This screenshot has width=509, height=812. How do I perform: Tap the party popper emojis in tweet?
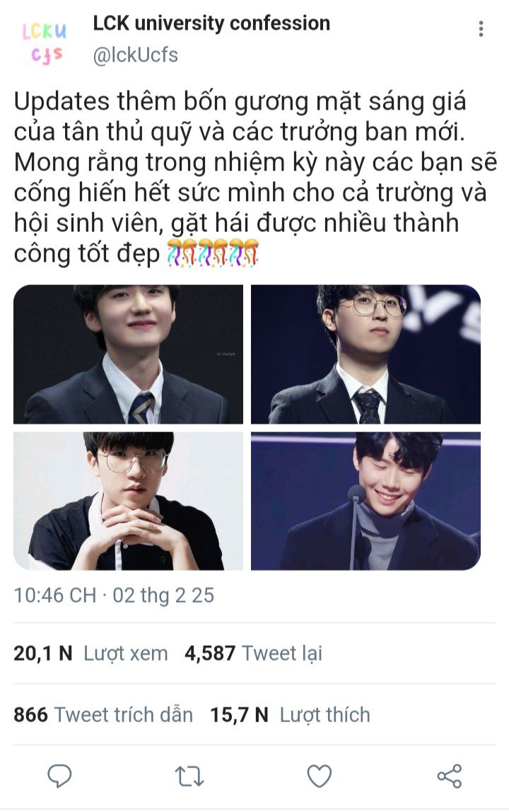[213, 253]
